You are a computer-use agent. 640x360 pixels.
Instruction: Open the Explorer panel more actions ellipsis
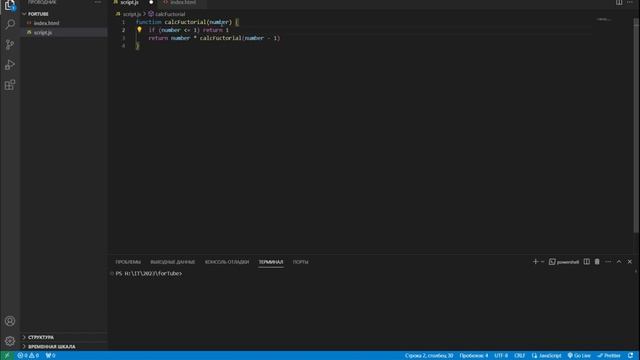point(98,2)
